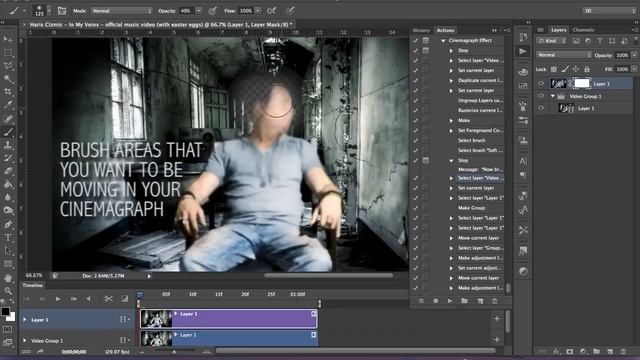The image size is (640, 360).
Task: Add layer style with fx icon
Action: tap(556, 351)
